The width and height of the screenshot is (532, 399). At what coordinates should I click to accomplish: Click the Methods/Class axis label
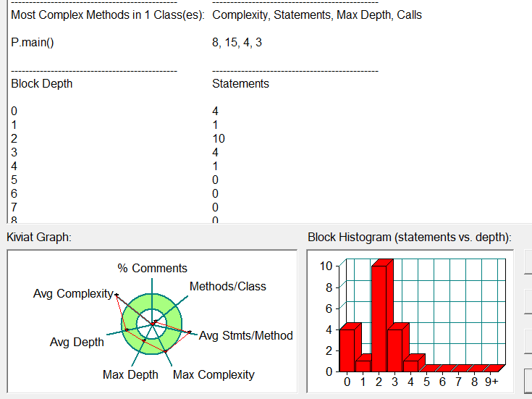(x=227, y=286)
